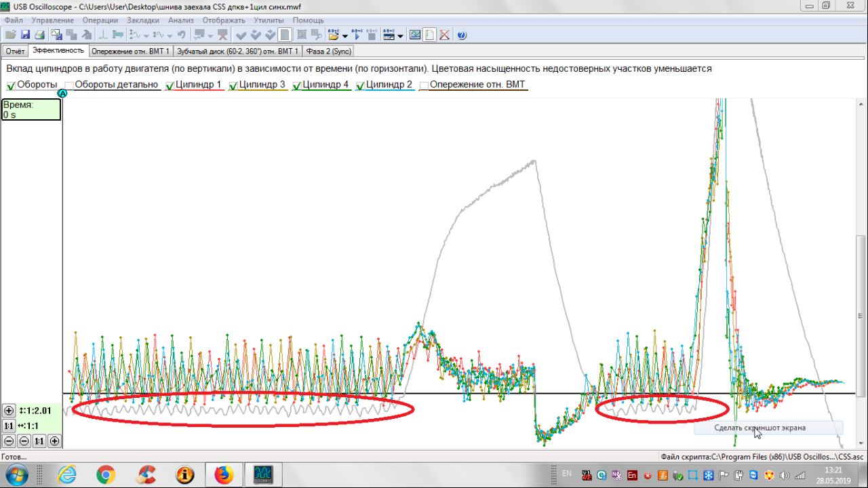Image resolution: width=868 pixels, height=488 pixels.
Task: Click the waveform chart view icon
Action: tap(414, 35)
